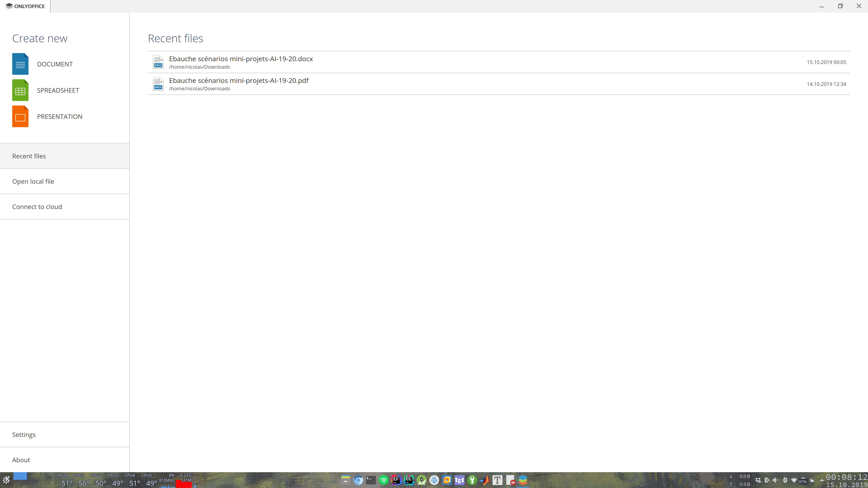
Task: Launch Chromium from the taskbar
Action: (x=358, y=480)
